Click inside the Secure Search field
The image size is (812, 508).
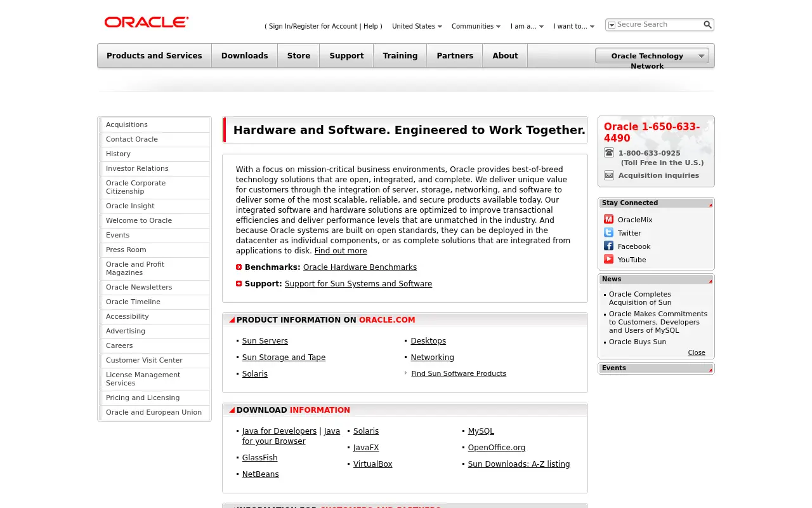(658, 25)
